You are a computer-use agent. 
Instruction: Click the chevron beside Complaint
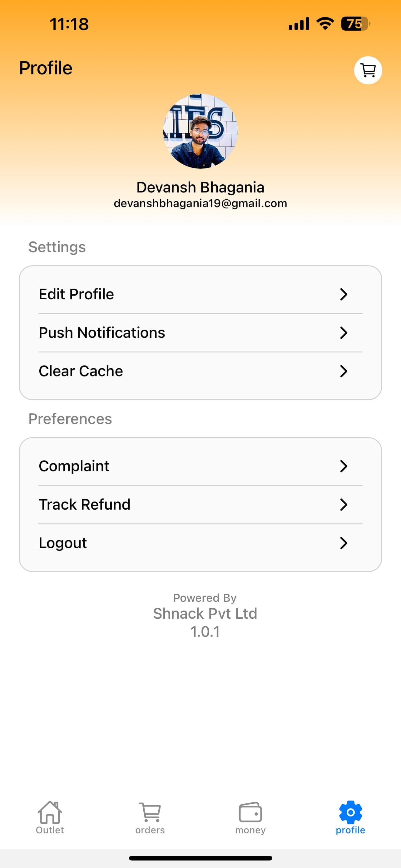coord(344,466)
